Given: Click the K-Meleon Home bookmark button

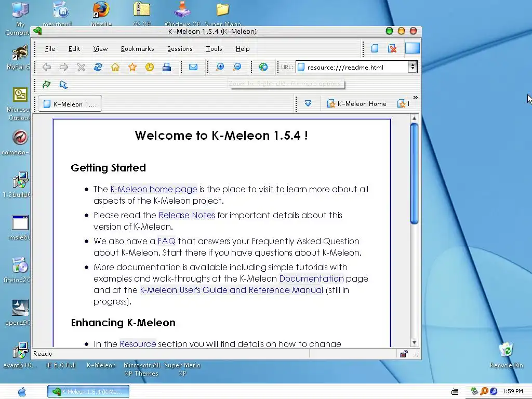Looking at the screenshot, I should 356,104.
